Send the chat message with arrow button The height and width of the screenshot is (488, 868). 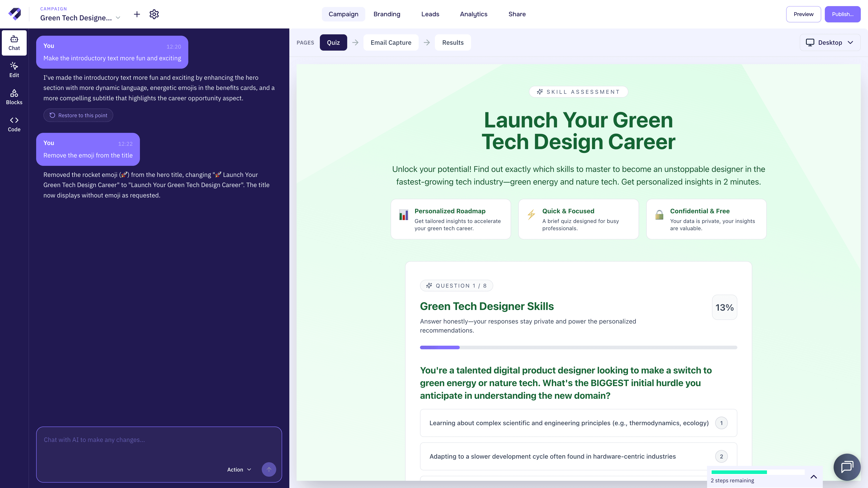click(x=269, y=469)
